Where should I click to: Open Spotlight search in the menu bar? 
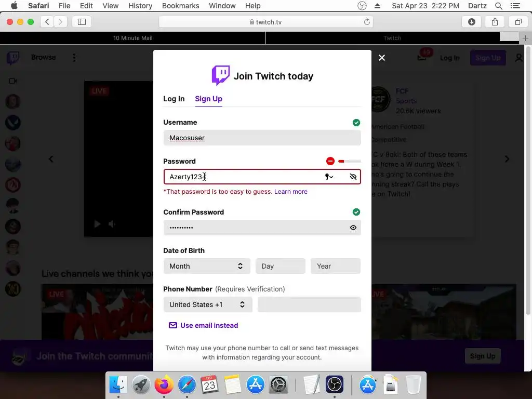(498, 6)
